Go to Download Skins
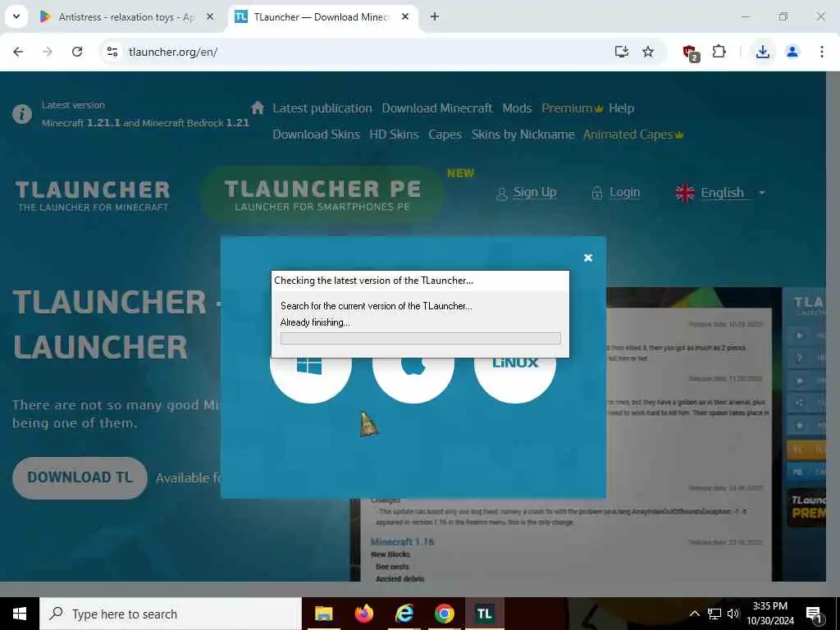 pos(316,135)
